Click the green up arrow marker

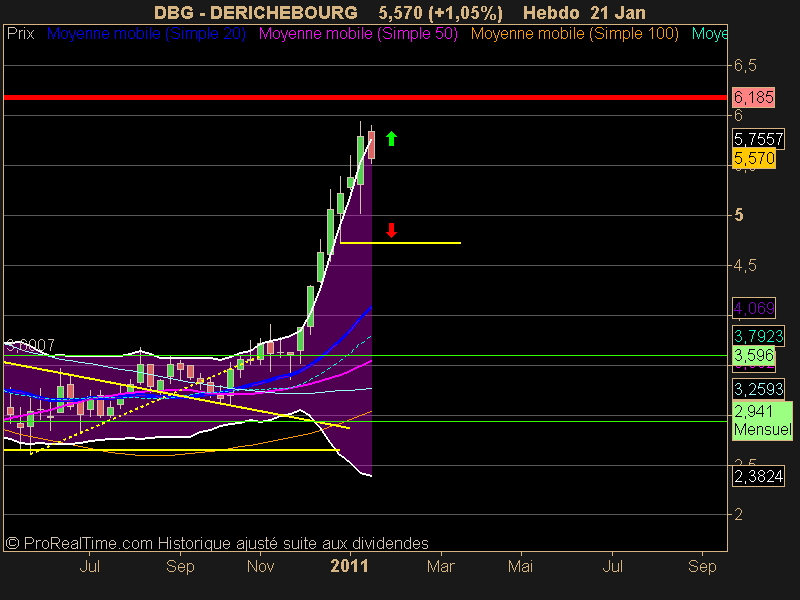pyautogui.click(x=391, y=138)
